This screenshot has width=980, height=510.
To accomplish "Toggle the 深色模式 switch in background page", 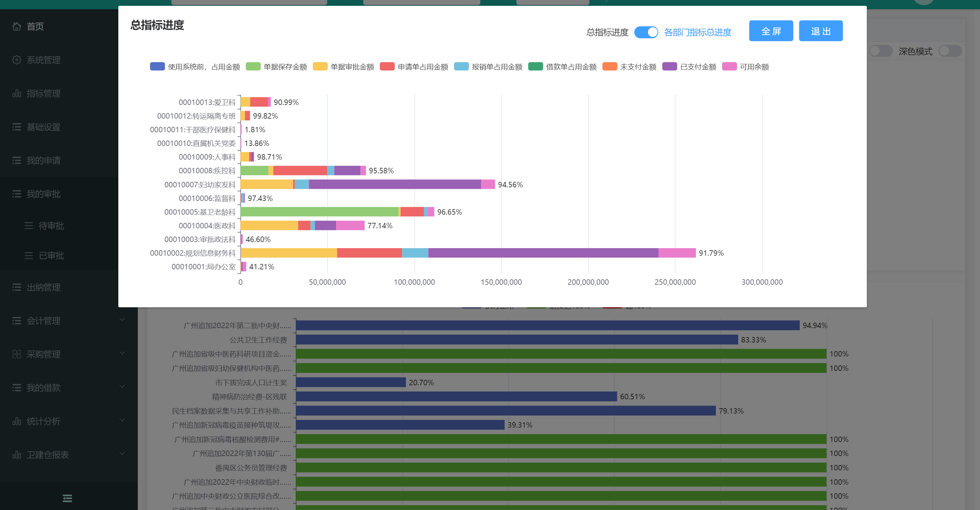I will point(950,51).
